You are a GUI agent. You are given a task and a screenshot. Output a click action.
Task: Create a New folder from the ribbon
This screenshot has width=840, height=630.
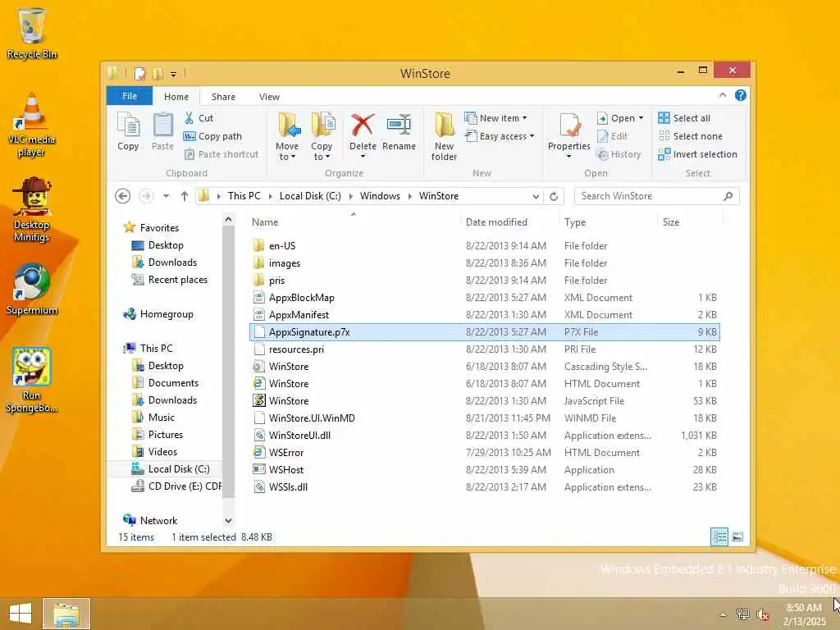tap(444, 137)
